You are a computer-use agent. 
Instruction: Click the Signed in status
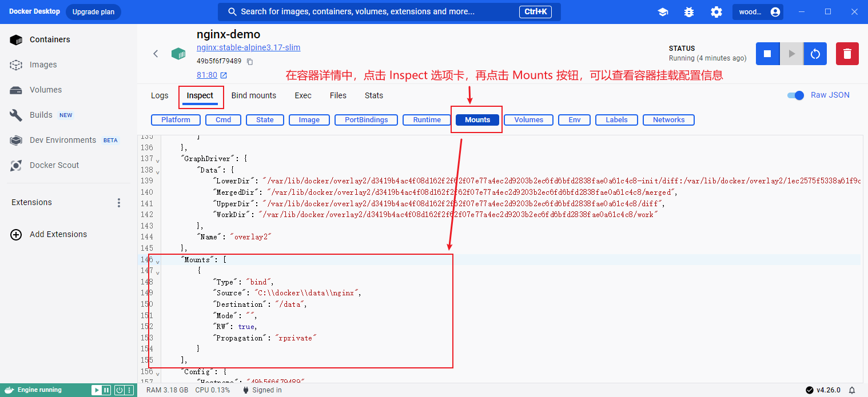[x=262, y=390]
